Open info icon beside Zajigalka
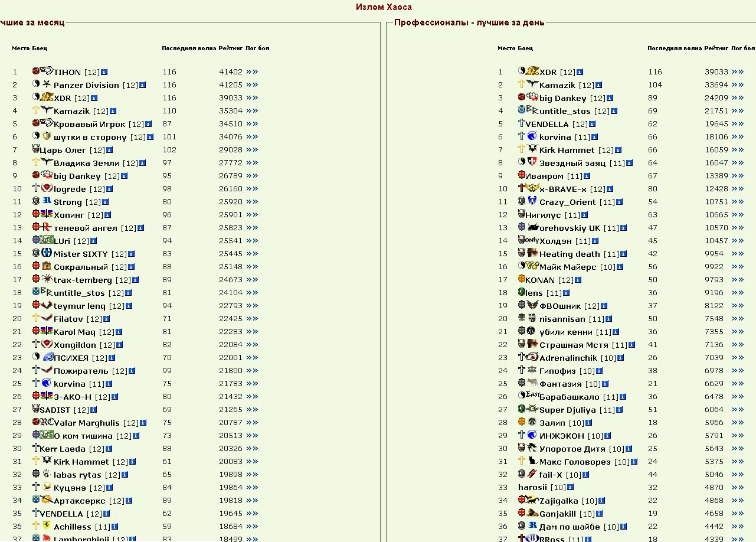 (x=601, y=501)
